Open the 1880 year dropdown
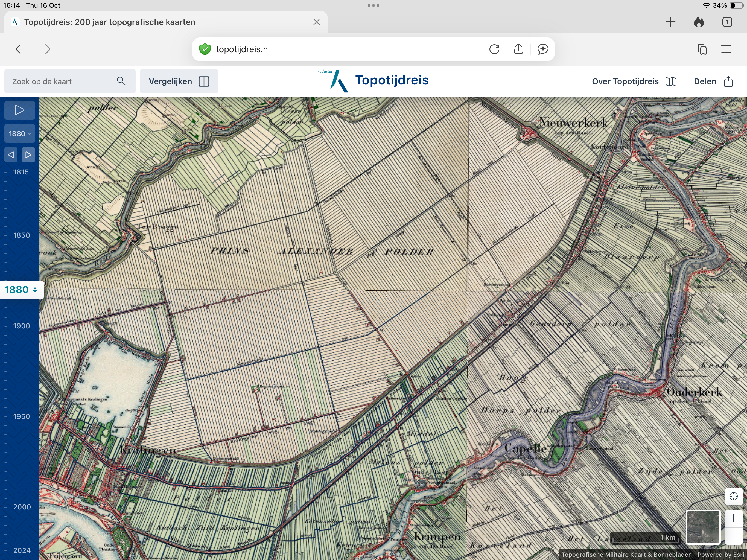The width and height of the screenshot is (747, 560). coord(20,134)
